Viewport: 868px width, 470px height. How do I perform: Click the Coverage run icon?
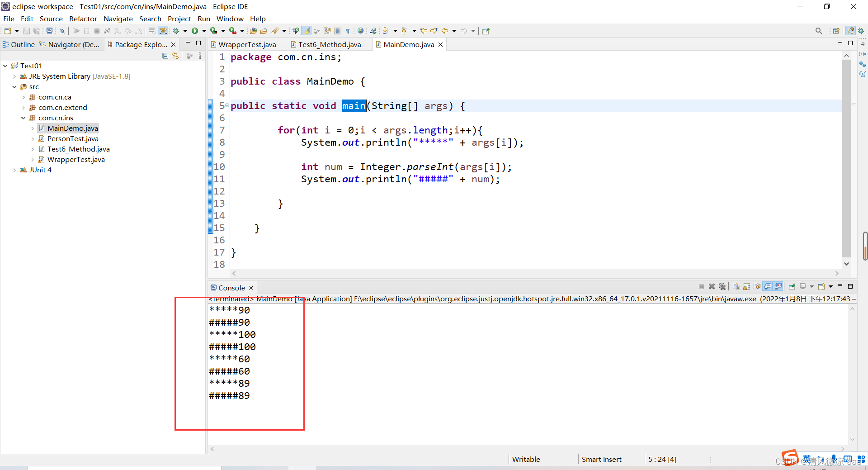(x=214, y=31)
